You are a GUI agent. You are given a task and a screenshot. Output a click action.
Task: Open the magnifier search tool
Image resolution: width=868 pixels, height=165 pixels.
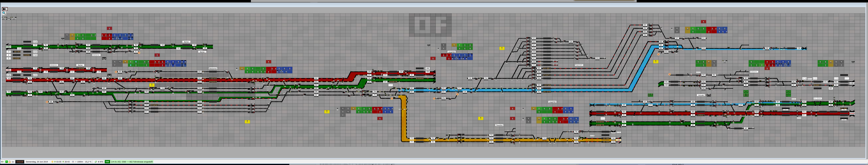(4, 13)
